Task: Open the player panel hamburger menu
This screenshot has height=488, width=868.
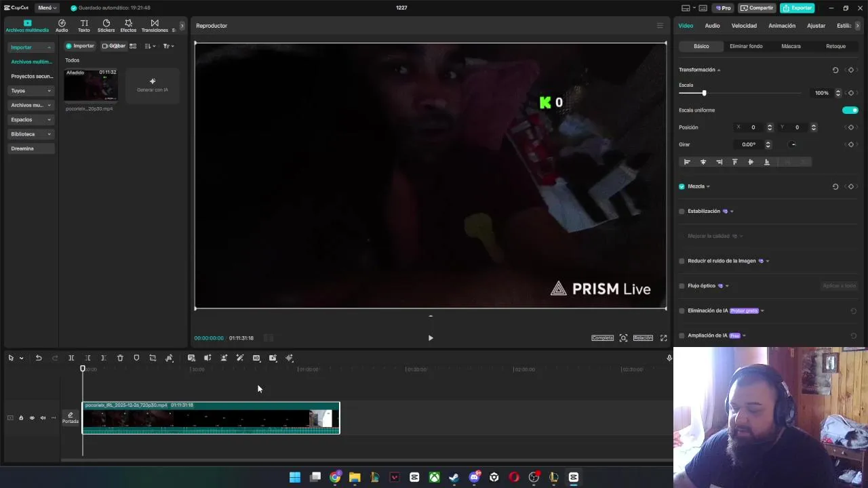Action: (660, 26)
